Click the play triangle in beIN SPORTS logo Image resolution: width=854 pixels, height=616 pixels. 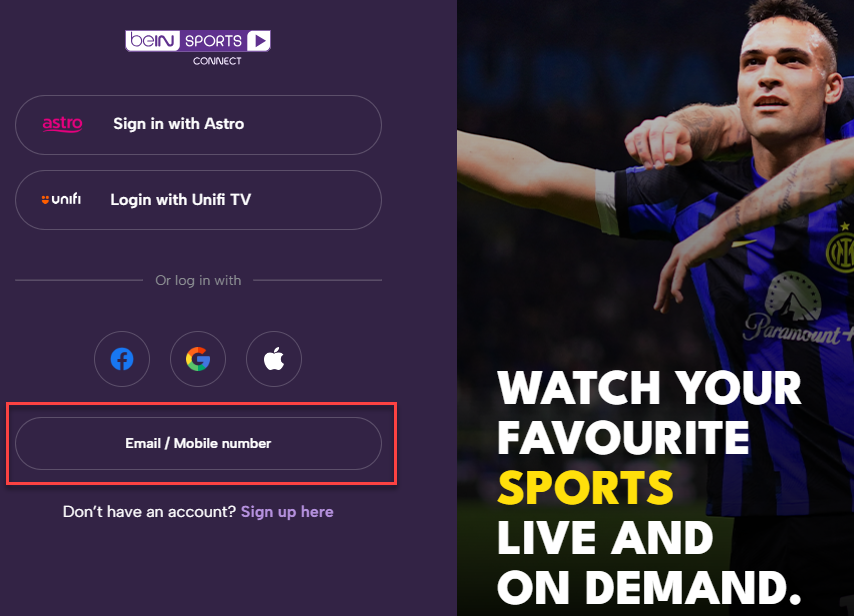point(259,40)
